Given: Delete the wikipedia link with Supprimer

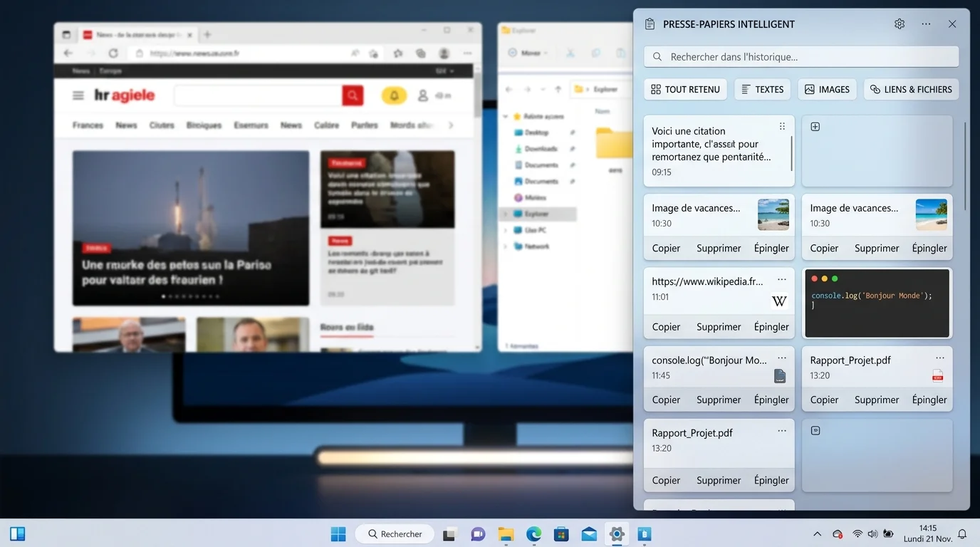Looking at the screenshot, I should (719, 327).
